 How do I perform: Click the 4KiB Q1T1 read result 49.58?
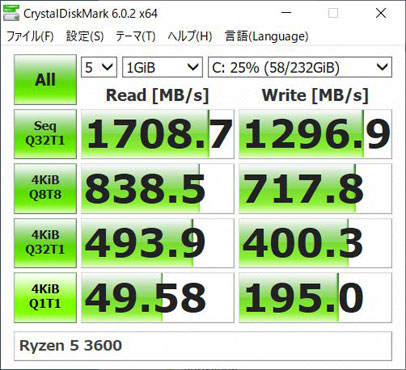[x=158, y=297]
